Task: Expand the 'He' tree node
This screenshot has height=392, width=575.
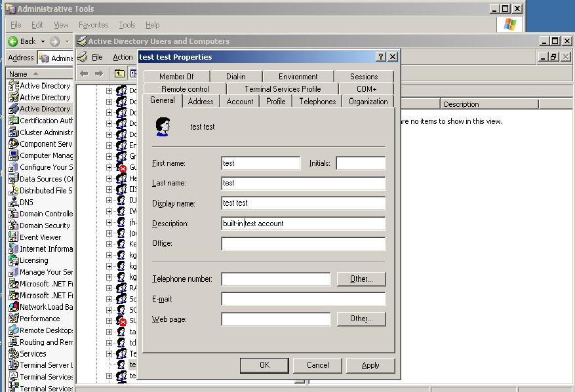Action: [109, 178]
